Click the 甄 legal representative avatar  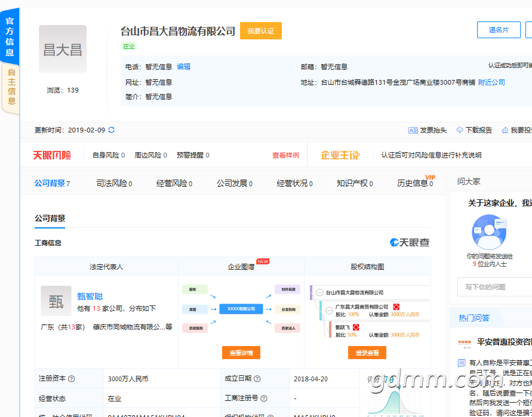tap(56, 301)
